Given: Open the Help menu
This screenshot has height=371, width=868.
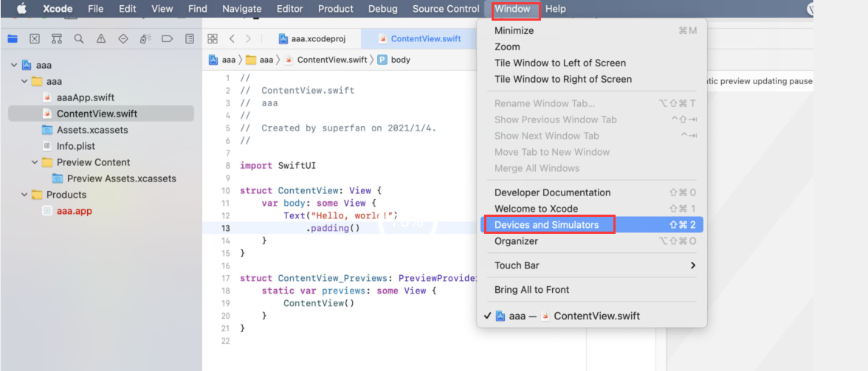Looking at the screenshot, I should click(x=555, y=9).
